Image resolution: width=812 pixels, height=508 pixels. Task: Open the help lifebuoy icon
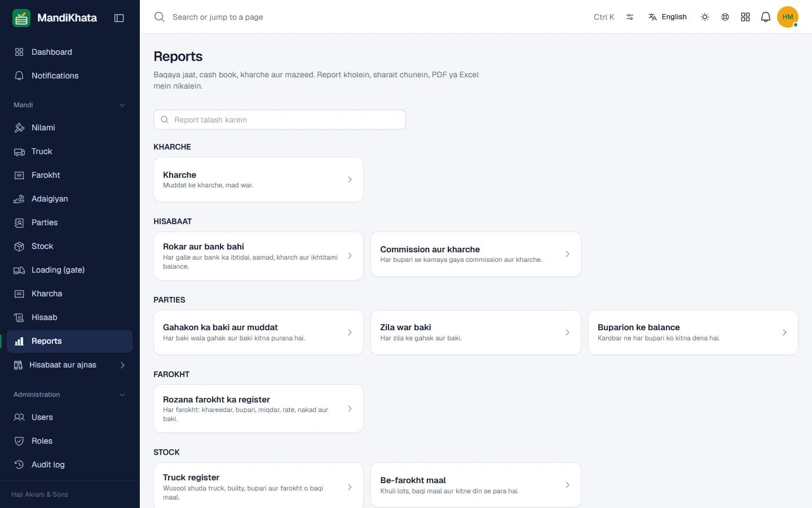pos(725,17)
